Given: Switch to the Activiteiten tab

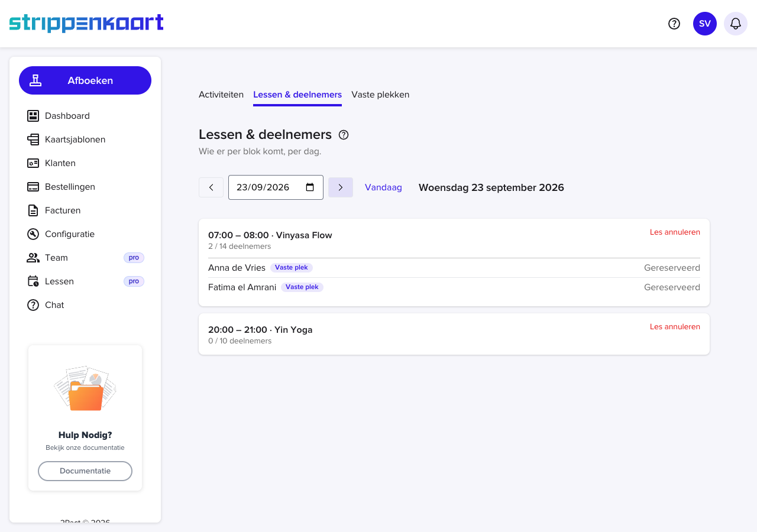Looking at the screenshot, I should (x=221, y=95).
